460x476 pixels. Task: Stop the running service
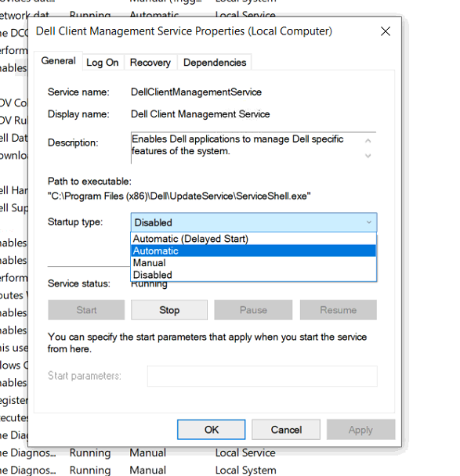[169, 310]
